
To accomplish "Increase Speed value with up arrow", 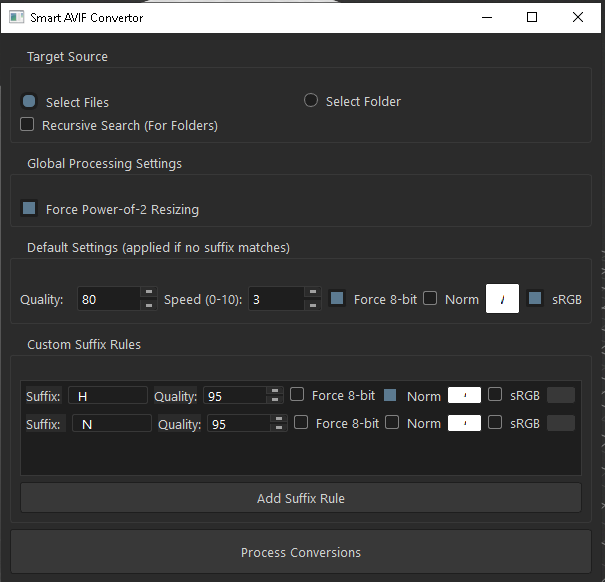I will [313, 292].
